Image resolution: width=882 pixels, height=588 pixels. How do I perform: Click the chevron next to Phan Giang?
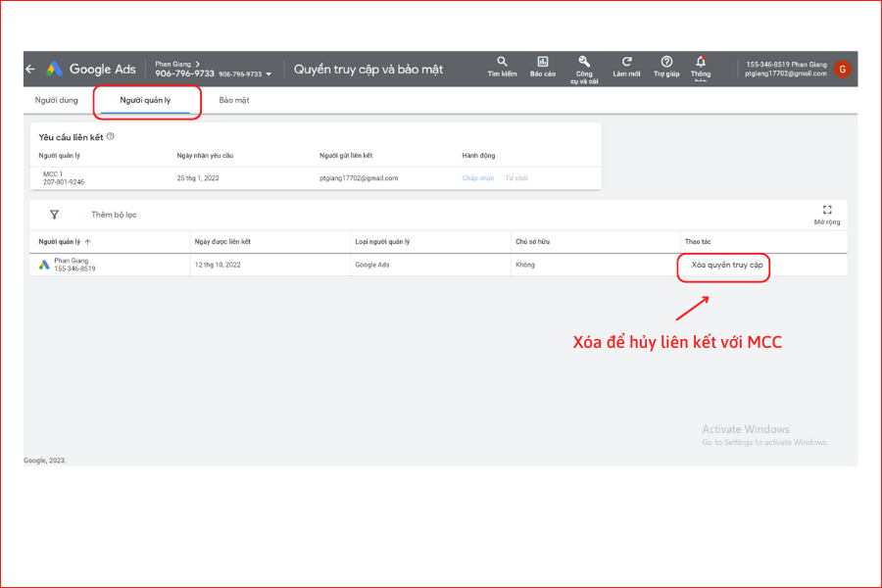(197, 64)
